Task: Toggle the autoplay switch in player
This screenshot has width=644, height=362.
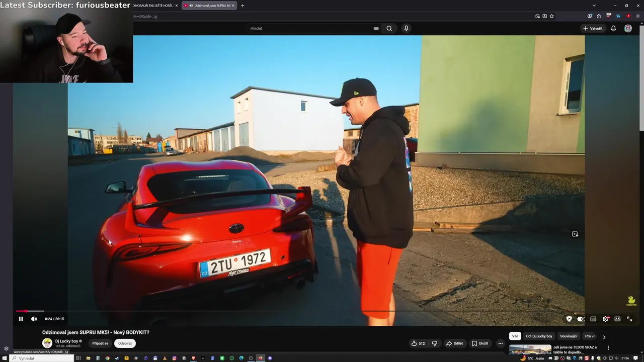Action: click(x=581, y=319)
